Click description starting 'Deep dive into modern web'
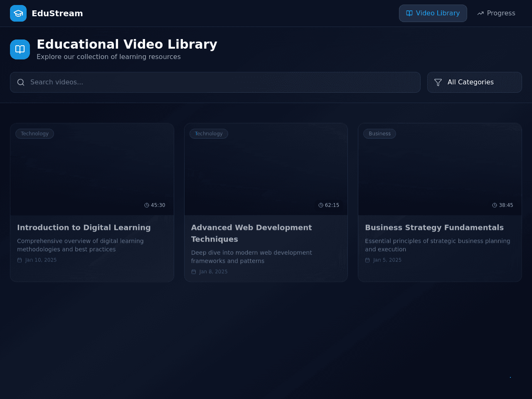Screen dimensions: 532x399 [251, 257]
